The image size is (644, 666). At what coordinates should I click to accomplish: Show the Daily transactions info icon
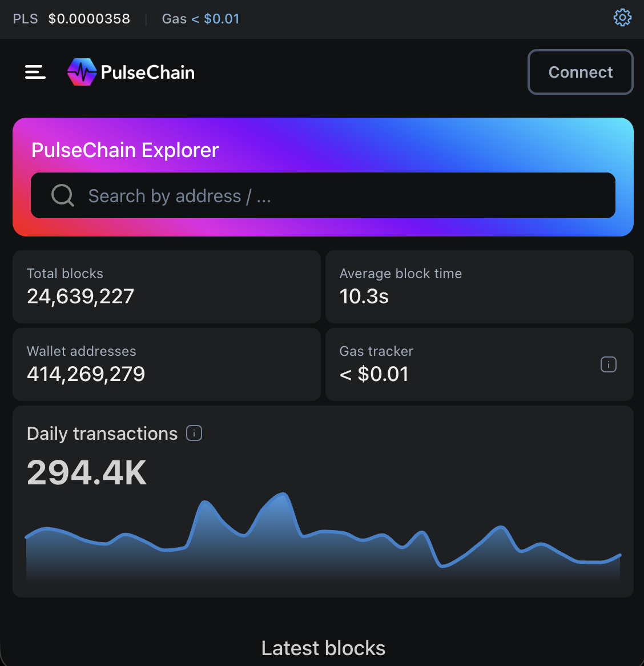(194, 434)
